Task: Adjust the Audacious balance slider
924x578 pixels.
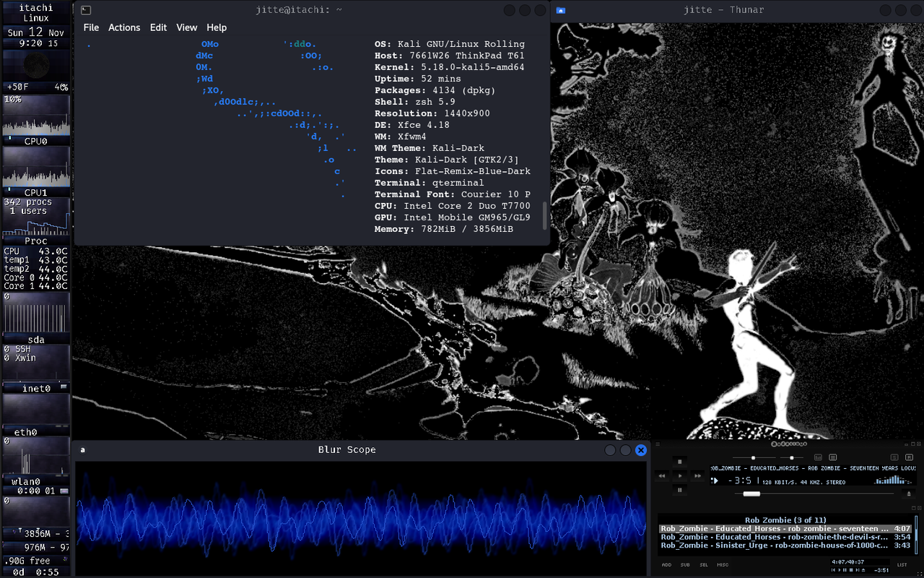Action: [792, 458]
